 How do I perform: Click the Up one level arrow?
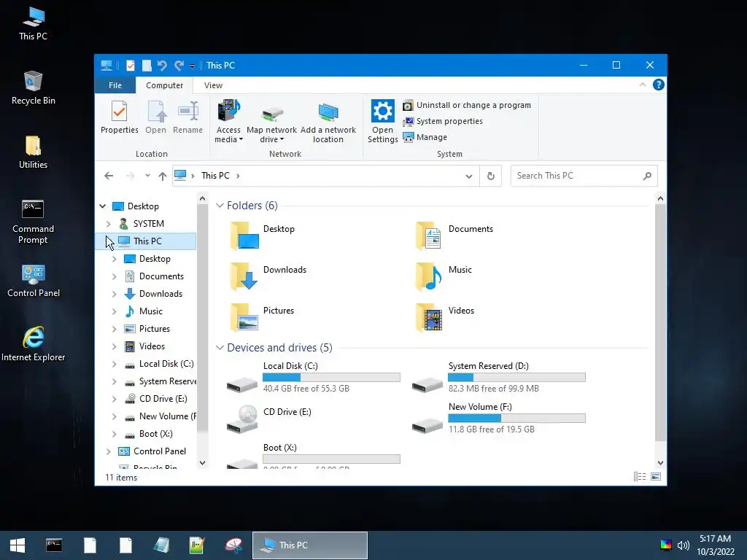tap(163, 176)
